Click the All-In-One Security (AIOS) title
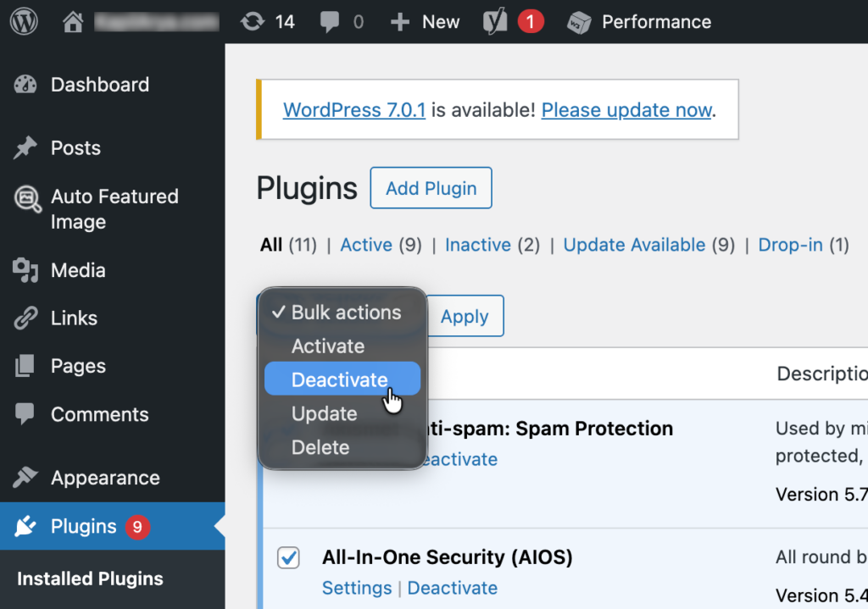 coord(448,557)
